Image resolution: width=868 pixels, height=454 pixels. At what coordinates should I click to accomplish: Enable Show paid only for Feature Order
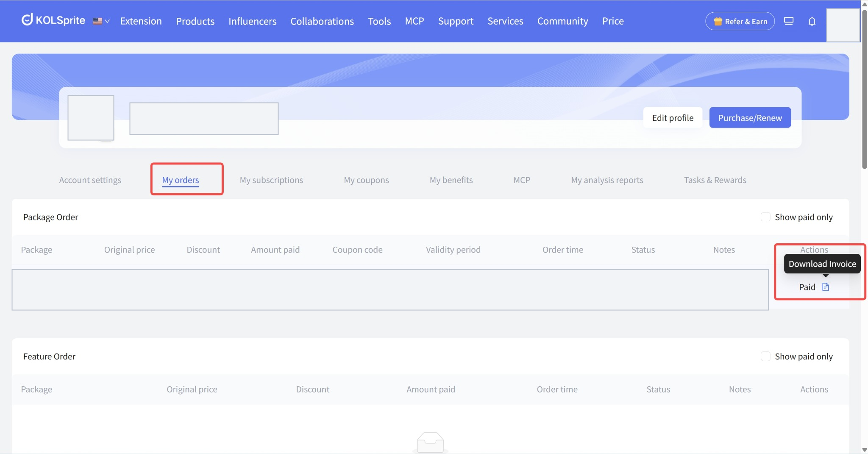pos(765,357)
